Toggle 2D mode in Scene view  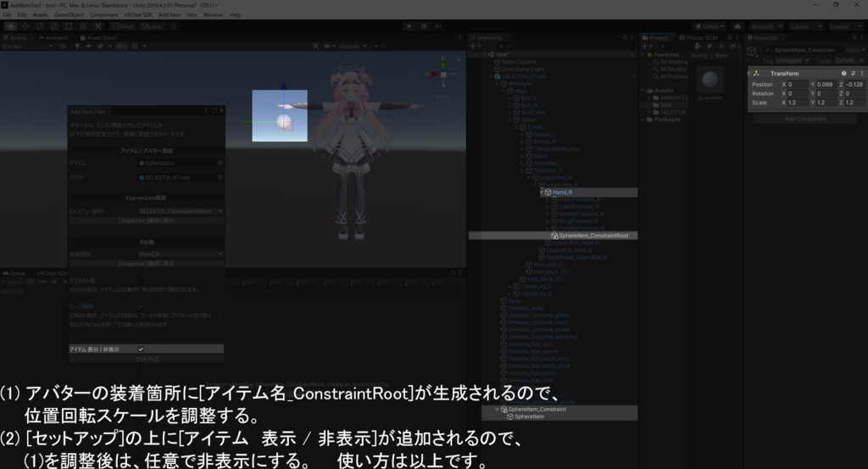[63, 47]
